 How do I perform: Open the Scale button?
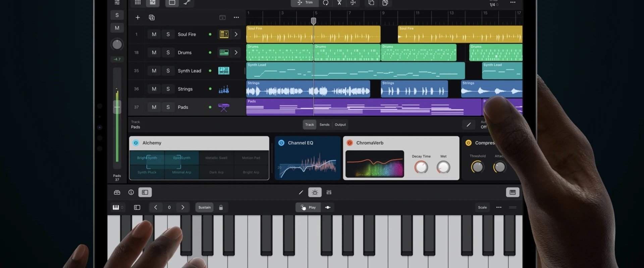point(482,207)
